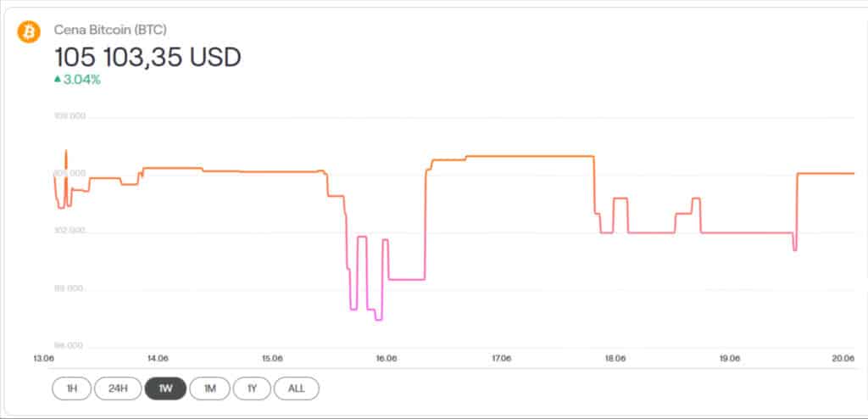The width and height of the screenshot is (868, 419).
Task: Select the 18.06 date marker
Action: 615,359
